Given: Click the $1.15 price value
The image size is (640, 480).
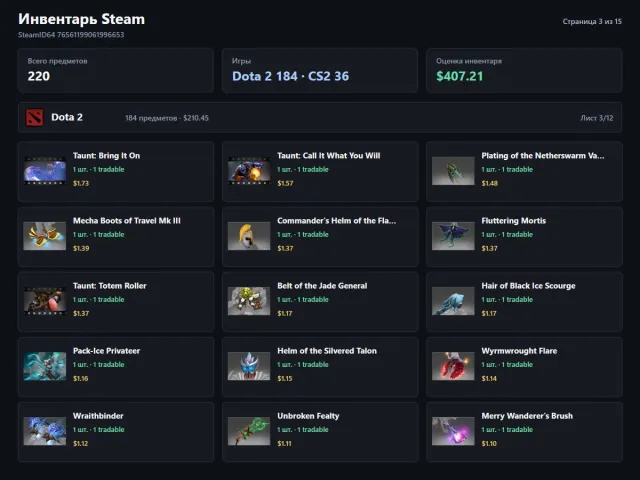Looking at the screenshot, I should coord(284,378).
